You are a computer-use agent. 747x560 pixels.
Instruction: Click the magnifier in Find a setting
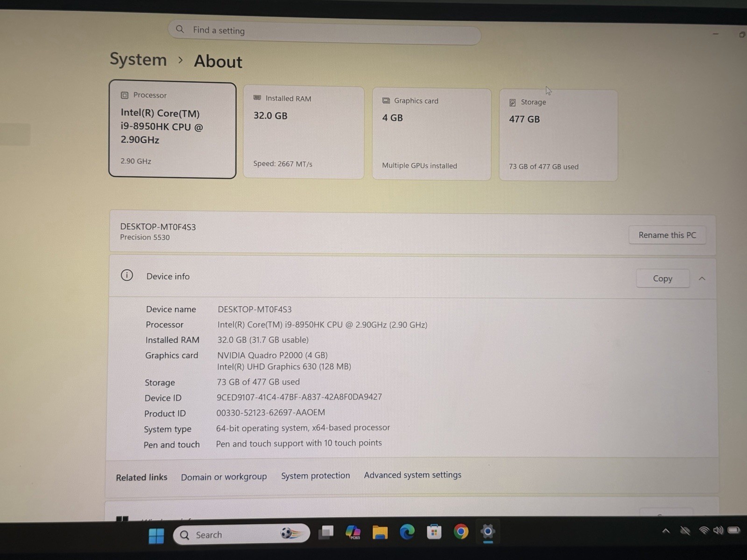pos(180,29)
